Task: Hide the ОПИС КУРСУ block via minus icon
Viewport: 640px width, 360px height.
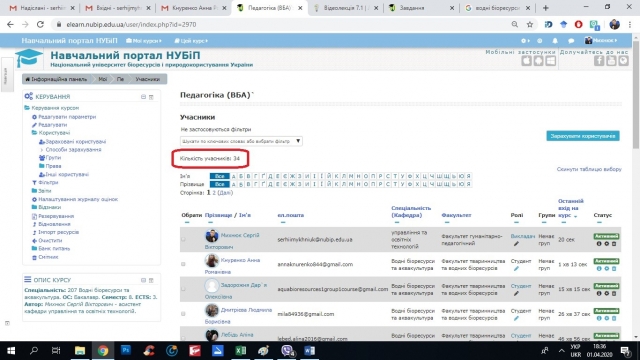Action: click(143, 280)
